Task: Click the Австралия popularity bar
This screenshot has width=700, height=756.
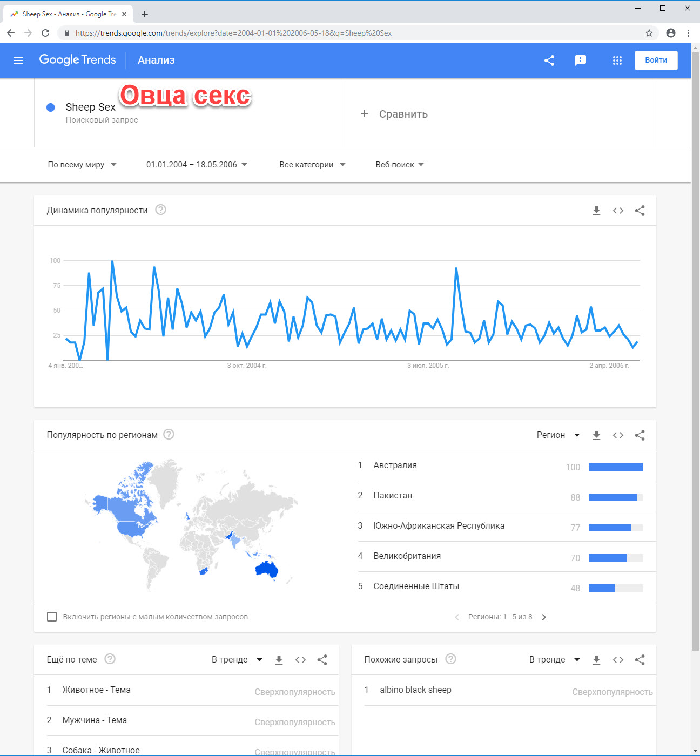Action: [616, 467]
